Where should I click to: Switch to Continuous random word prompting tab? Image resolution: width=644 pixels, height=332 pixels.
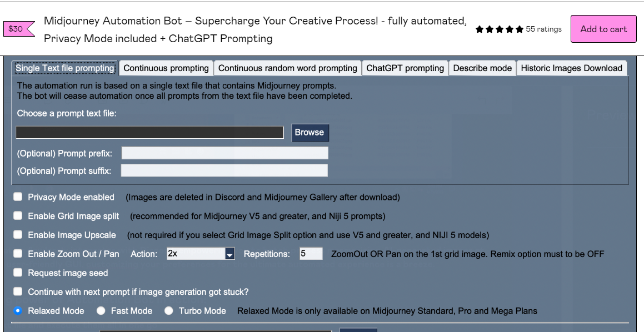click(x=286, y=68)
